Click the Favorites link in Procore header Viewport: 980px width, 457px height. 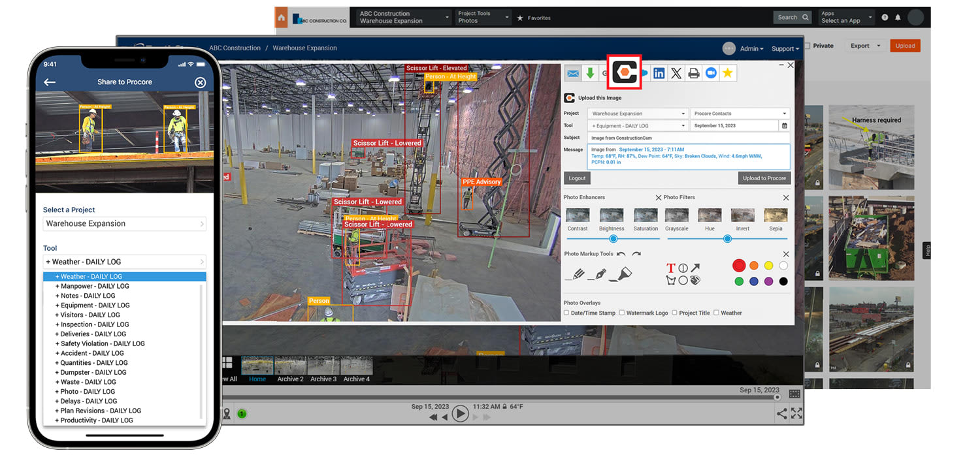(534, 18)
